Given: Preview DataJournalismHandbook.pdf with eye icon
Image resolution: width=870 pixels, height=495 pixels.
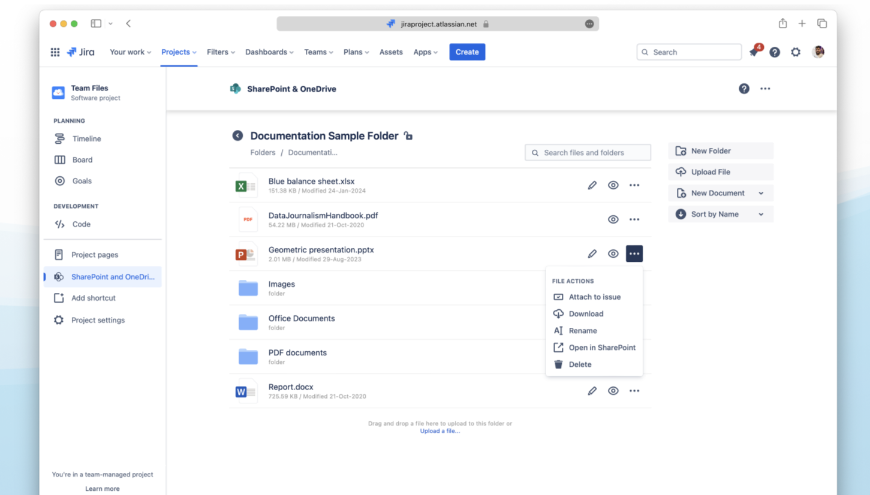Looking at the screenshot, I should click(613, 220).
